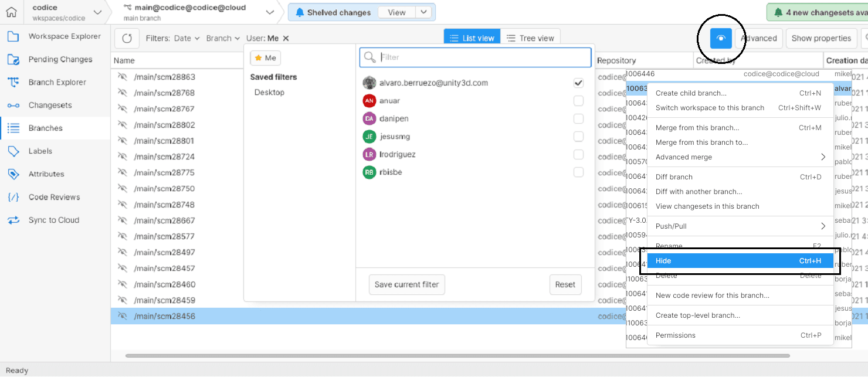Uncheck alvaro.berruezo@unity3d.com user filter
The width and height of the screenshot is (868, 377).
click(x=578, y=83)
